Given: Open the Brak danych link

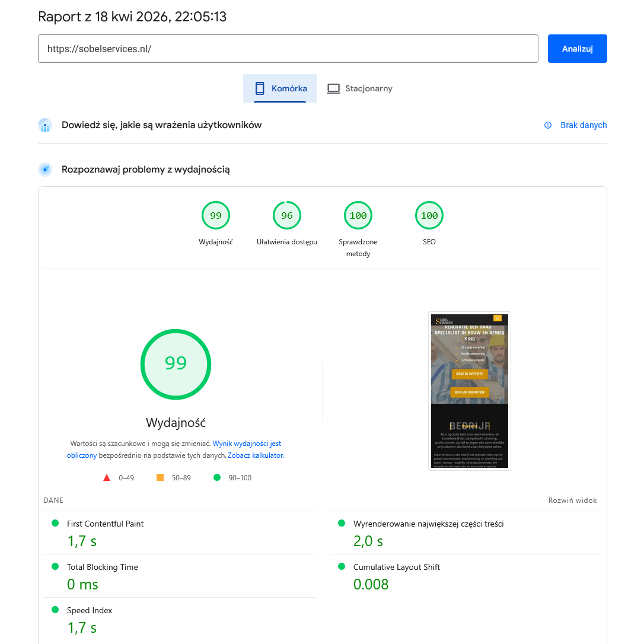Looking at the screenshot, I should [584, 125].
